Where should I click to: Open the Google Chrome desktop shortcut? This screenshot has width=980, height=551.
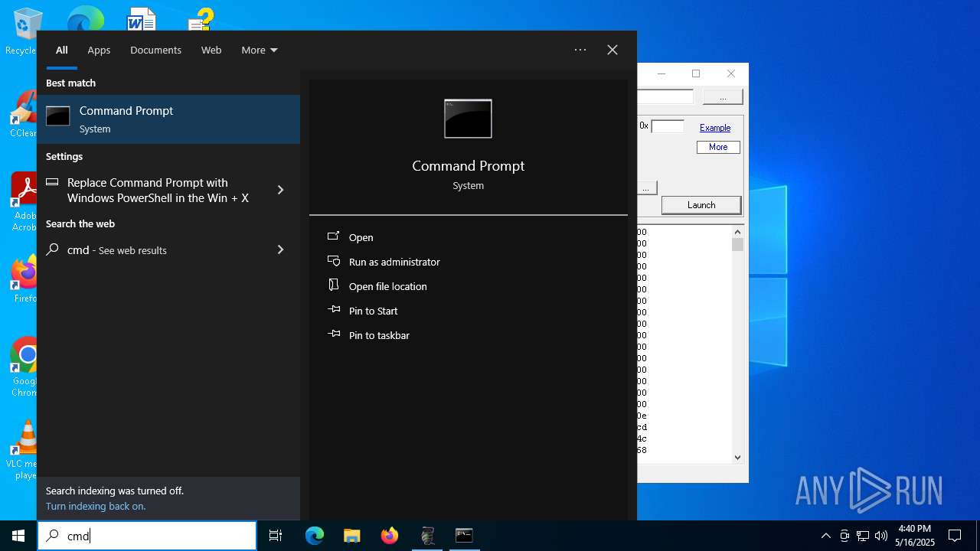[24, 367]
